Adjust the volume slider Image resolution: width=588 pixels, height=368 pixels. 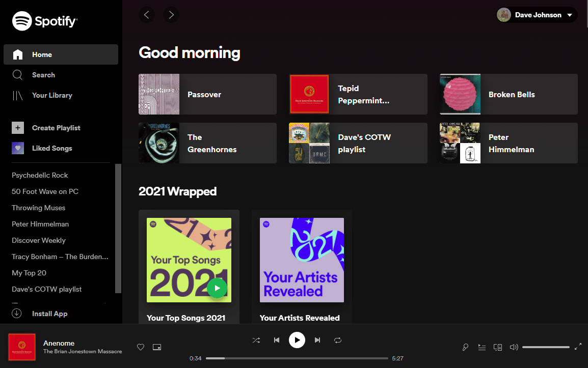click(x=546, y=348)
